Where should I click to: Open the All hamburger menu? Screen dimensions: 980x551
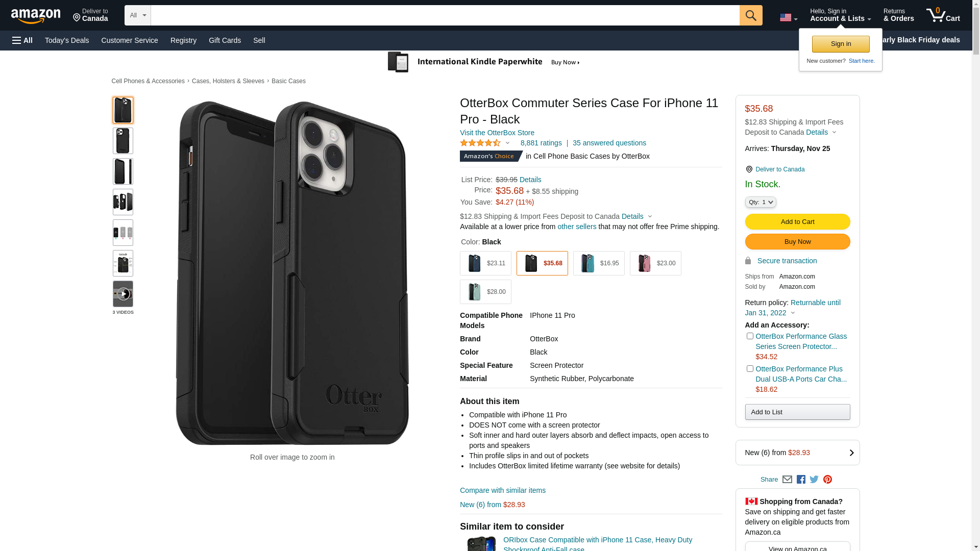click(x=22, y=40)
